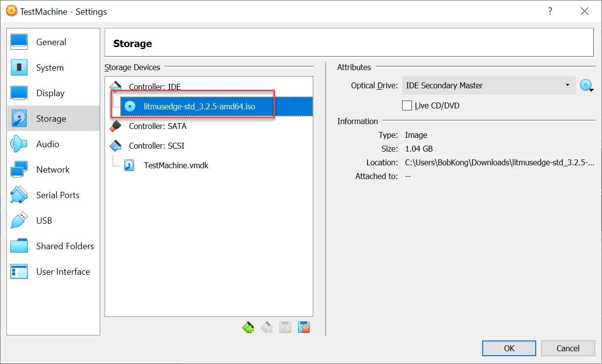Click the User Interface window icon

pyautogui.click(x=19, y=272)
